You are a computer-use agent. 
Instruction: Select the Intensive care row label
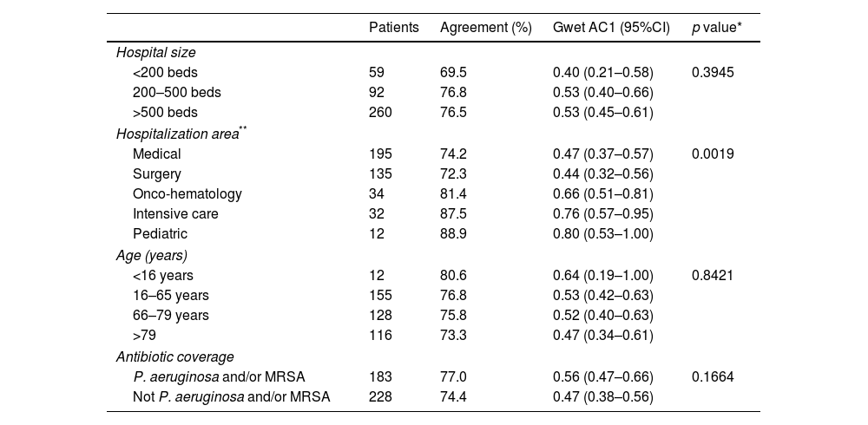coord(175,213)
